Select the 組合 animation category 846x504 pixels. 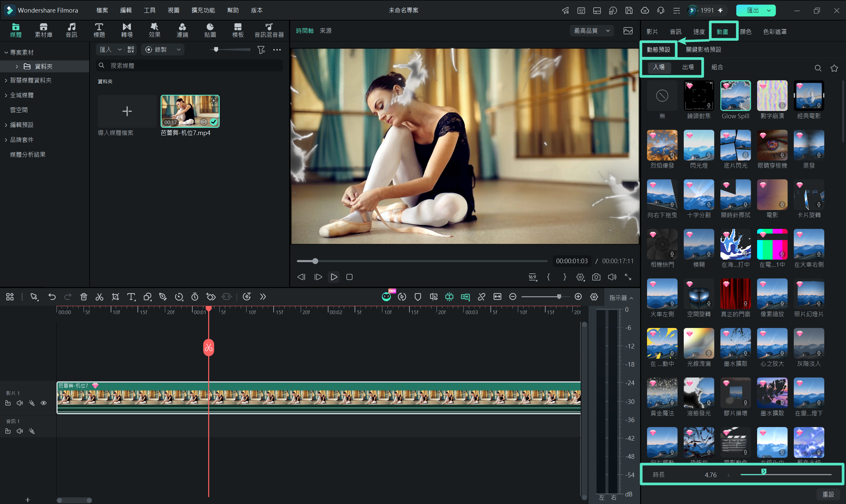point(717,67)
